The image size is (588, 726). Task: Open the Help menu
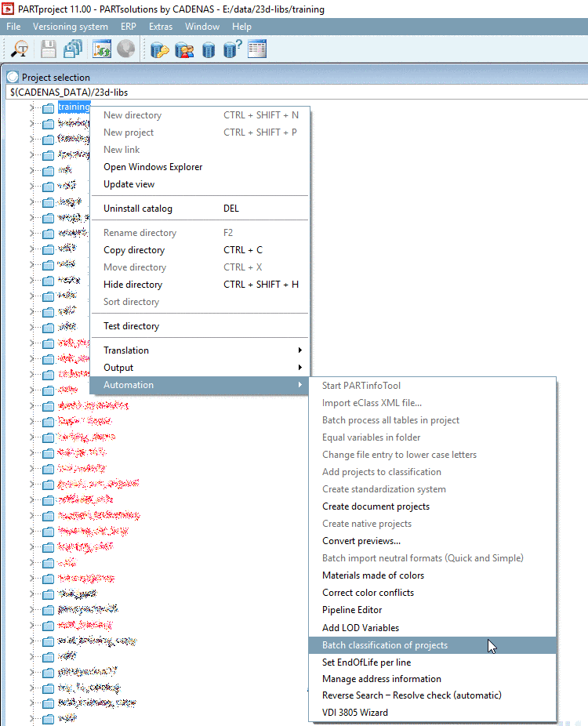click(x=241, y=27)
